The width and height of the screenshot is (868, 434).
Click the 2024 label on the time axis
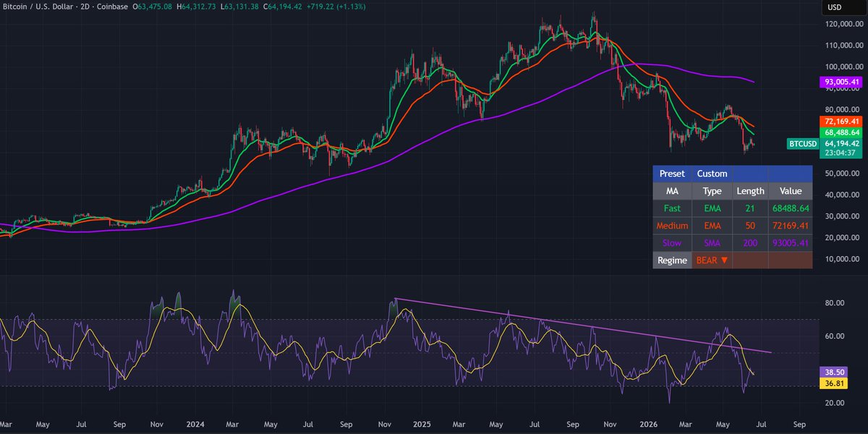coord(195,425)
